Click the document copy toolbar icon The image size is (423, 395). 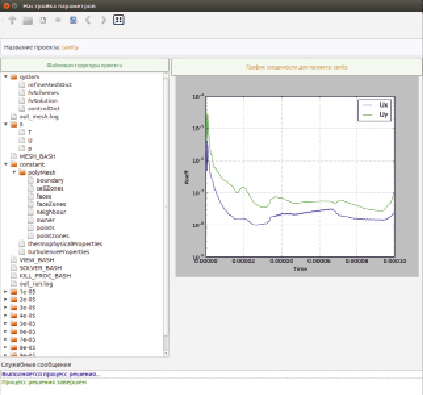43,20
